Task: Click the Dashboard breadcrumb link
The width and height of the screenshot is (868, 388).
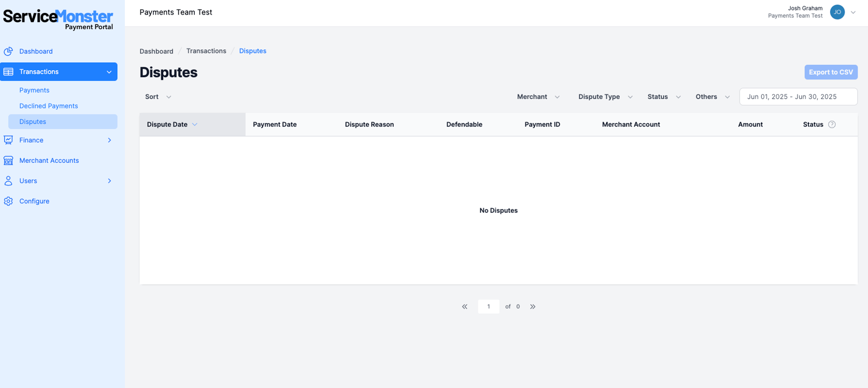Action: pyautogui.click(x=156, y=51)
